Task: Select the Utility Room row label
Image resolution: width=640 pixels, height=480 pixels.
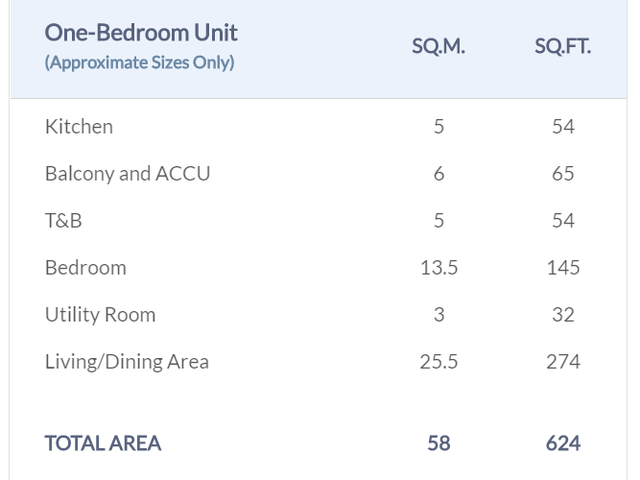Action: click(100, 315)
